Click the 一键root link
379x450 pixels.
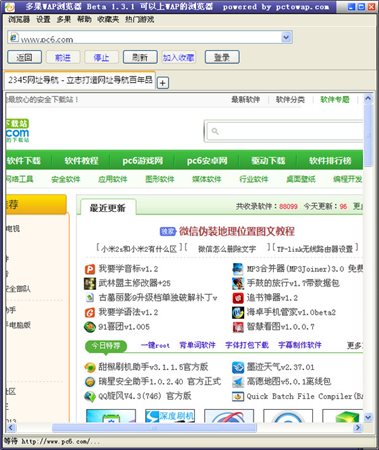tap(155, 345)
